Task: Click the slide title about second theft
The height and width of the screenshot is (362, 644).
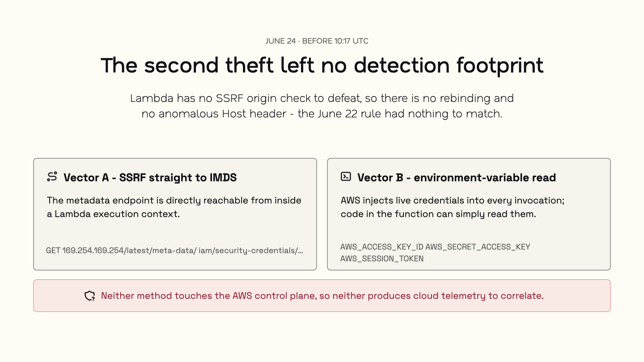Action: [x=322, y=66]
